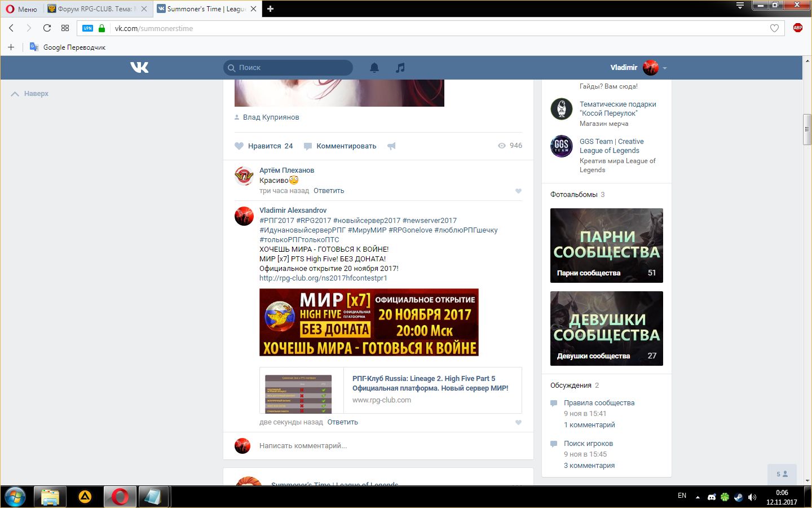Open the Правила сообщества discussion
812x508 pixels.
coord(599,403)
